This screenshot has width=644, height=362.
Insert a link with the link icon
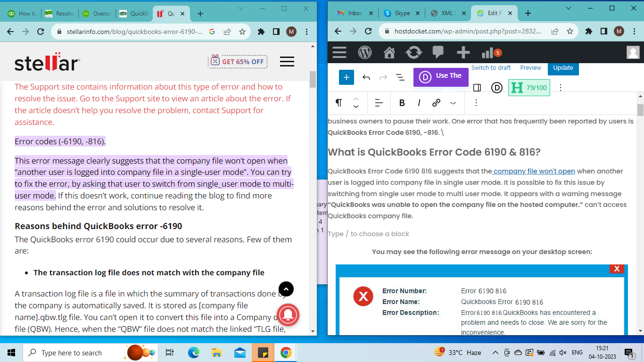point(437,103)
